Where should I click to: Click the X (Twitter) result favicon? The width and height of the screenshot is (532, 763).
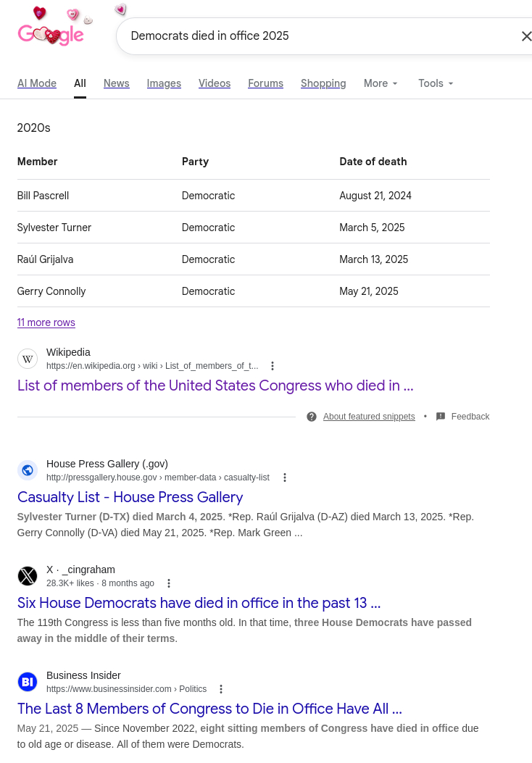pos(28,576)
